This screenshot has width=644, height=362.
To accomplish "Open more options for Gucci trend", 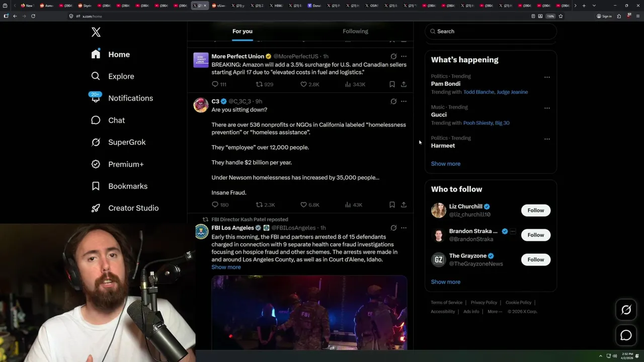I will pyautogui.click(x=547, y=108).
